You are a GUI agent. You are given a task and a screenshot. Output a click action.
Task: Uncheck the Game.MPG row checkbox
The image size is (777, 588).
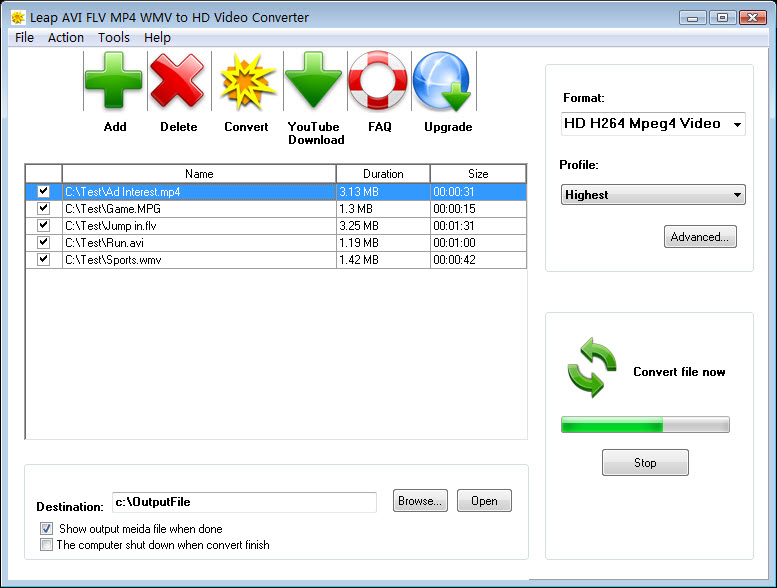[44, 208]
